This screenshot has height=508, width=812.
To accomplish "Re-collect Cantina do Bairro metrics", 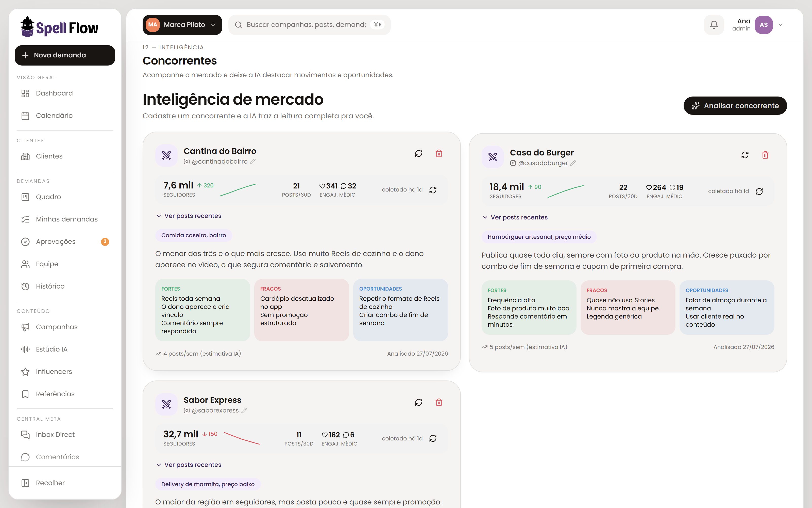I will tap(433, 190).
